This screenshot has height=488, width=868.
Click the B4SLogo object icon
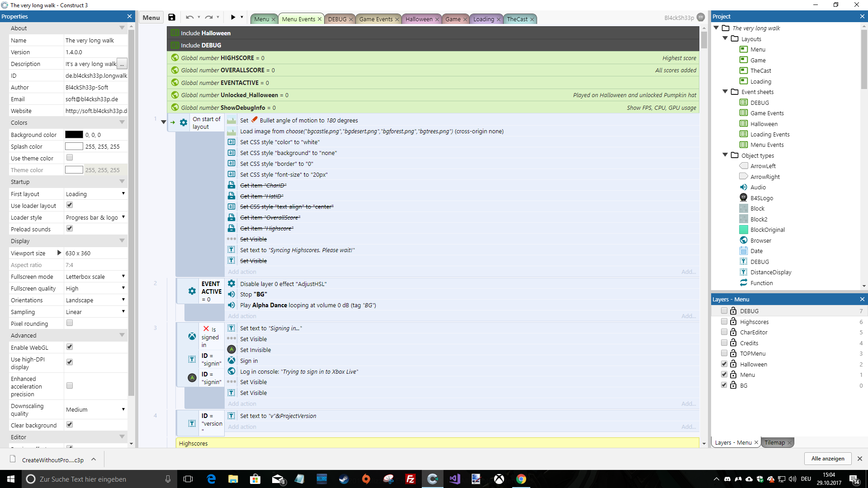coord(743,197)
